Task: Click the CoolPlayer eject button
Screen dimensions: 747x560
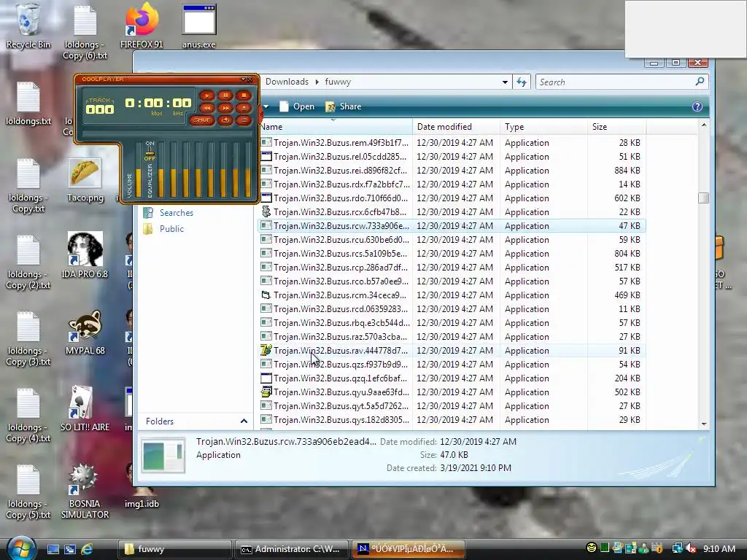Action: click(244, 108)
